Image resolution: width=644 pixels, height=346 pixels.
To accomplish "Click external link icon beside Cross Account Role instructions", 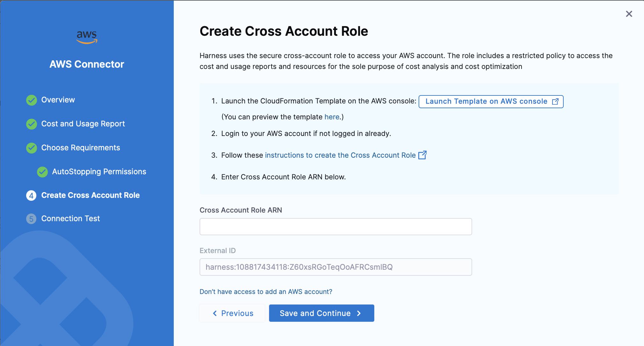I will click(422, 155).
